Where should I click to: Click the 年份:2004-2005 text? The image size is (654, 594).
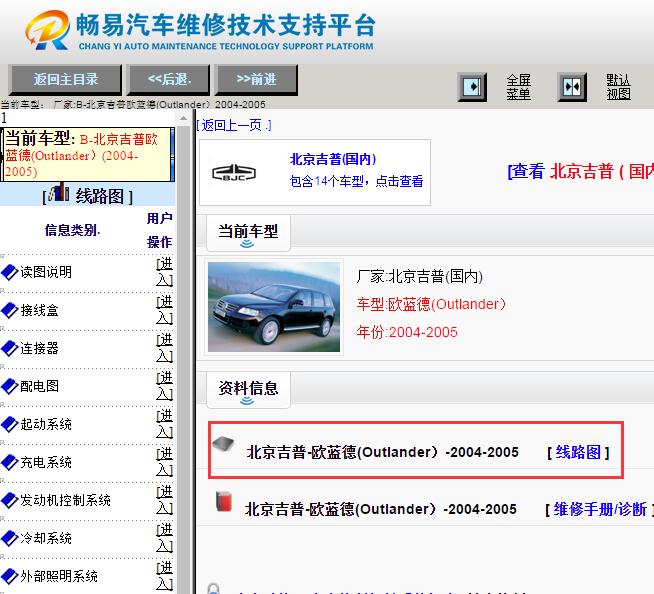[x=407, y=332]
